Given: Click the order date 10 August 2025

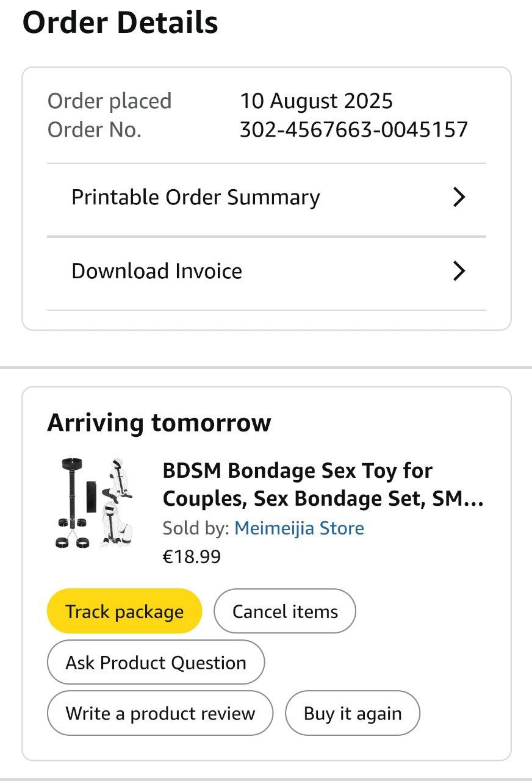Looking at the screenshot, I should tap(316, 101).
